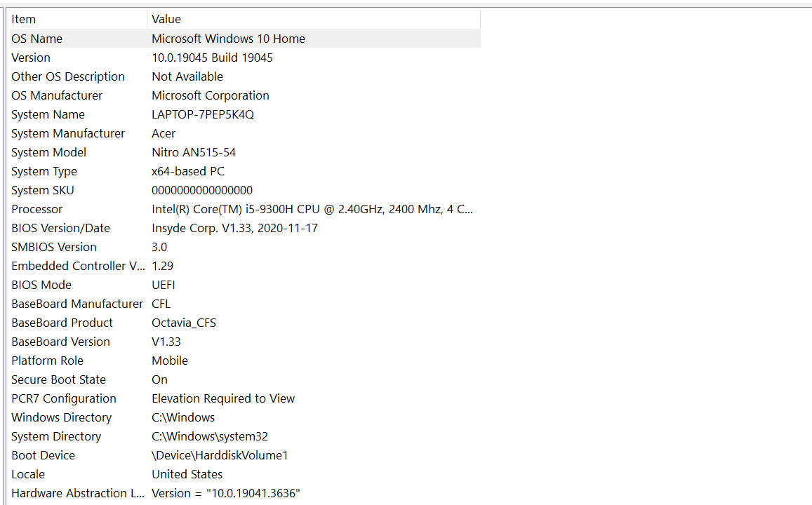The height and width of the screenshot is (505, 812).
Task: Select the SMBIOS Version row
Action: pyautogui.click(x=245, y=247)
